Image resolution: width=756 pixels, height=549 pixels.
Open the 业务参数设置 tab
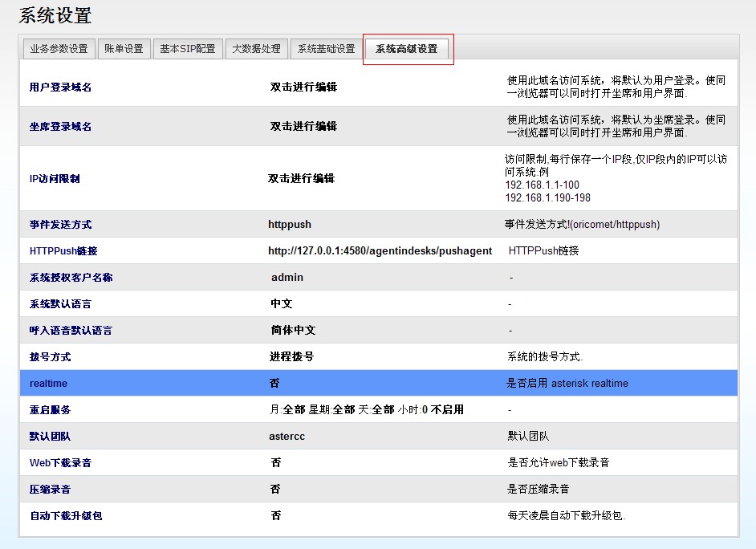(x=59, y=48)
